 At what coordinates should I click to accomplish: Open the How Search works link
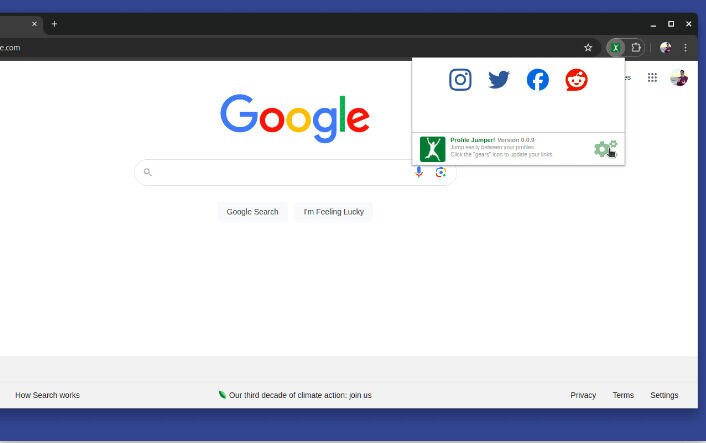pyautogui.click(x=47, y=395)
